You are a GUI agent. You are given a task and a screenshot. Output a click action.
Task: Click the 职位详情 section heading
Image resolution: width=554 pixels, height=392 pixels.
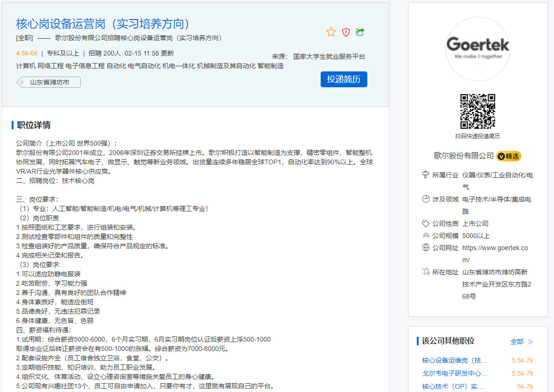tap(34, 125)
